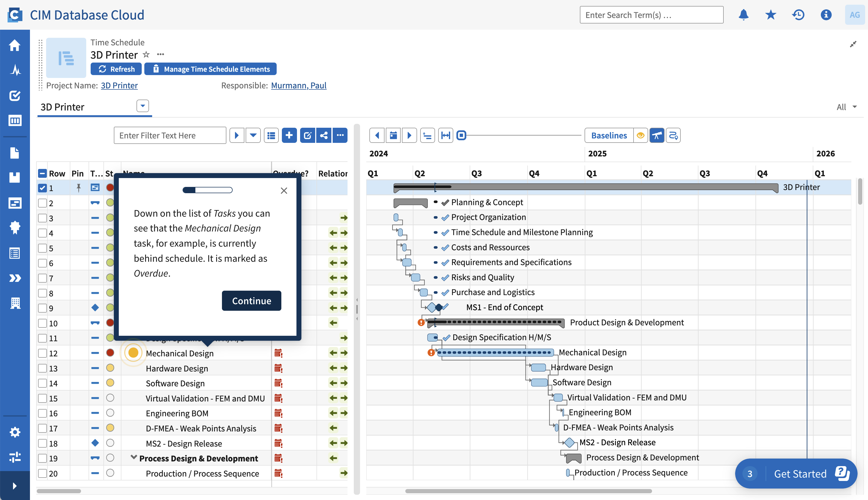Uncheck the row 1 checkbox
Viewport: 868px width, 500px height.
click(x=42, y=188)
